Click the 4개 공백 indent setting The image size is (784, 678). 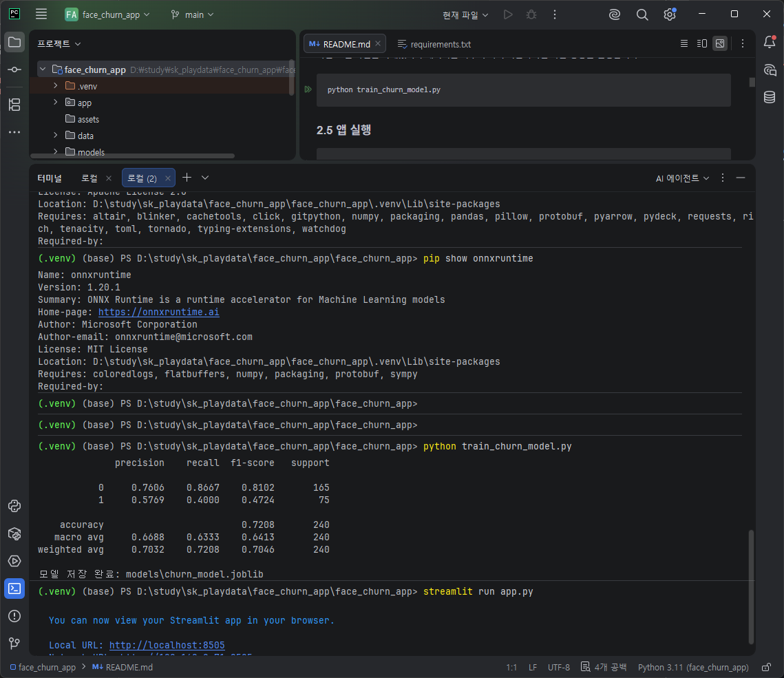pyautogui.click(x=604, y=668)
